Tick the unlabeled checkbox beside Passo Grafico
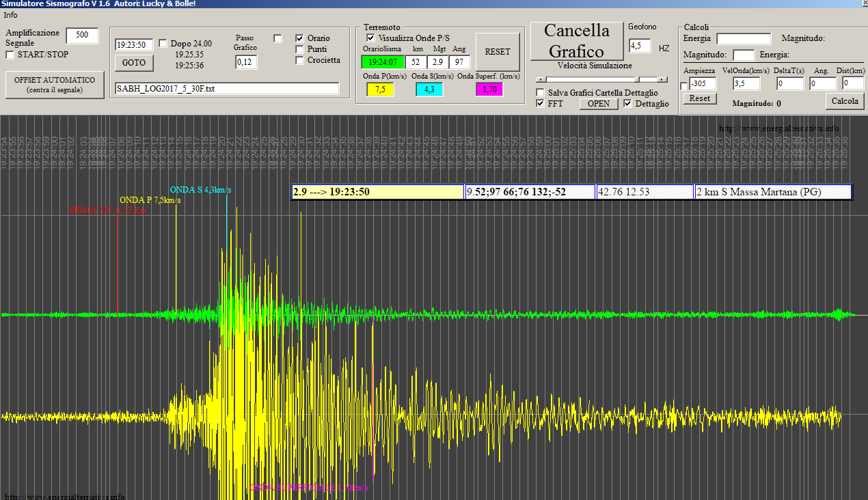 tap(277, 38)
